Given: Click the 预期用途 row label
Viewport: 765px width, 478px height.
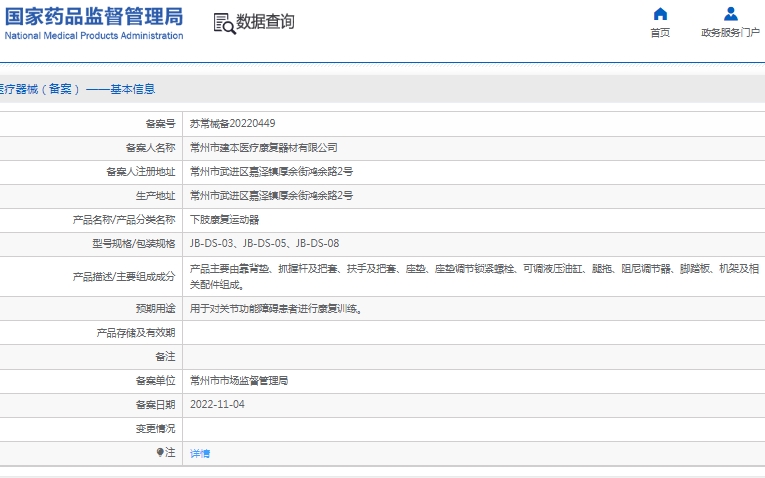Looking at the screenshot, I should (156, 309).
